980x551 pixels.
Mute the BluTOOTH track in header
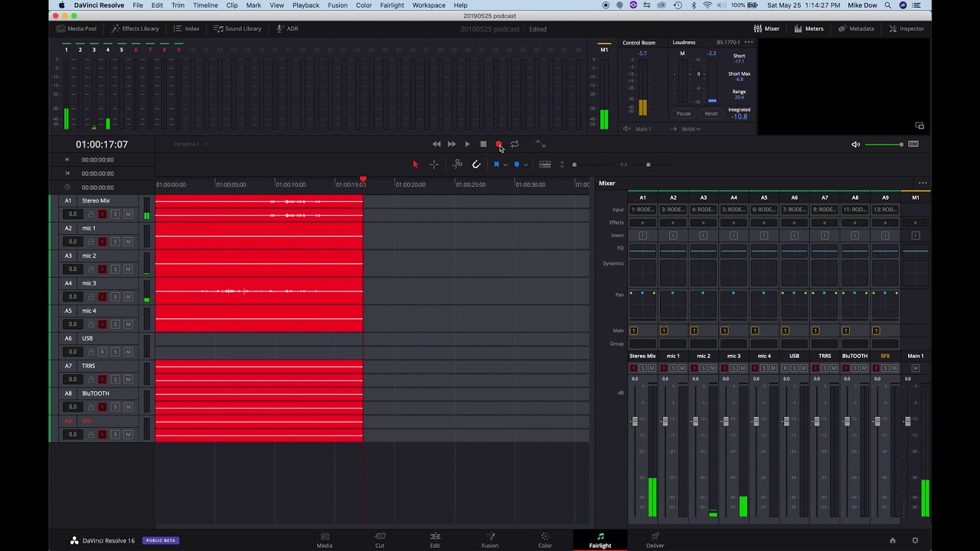tap(128, 407)
